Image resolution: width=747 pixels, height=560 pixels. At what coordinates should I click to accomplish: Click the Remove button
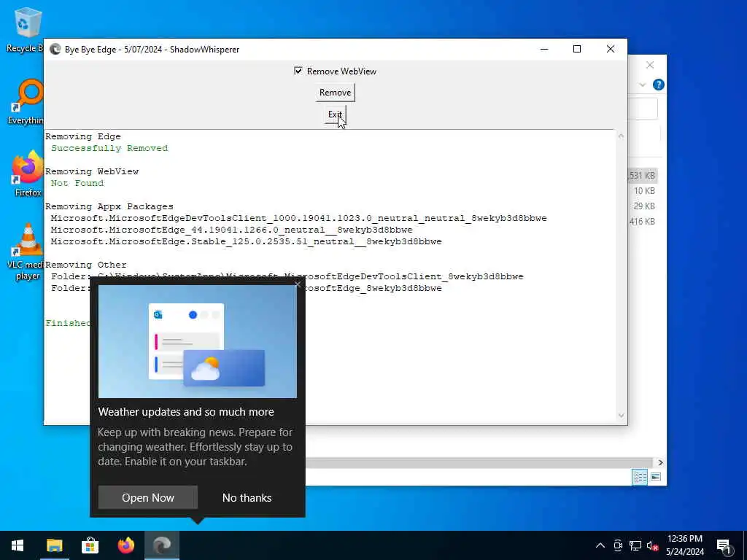click(x=335, y=93)
